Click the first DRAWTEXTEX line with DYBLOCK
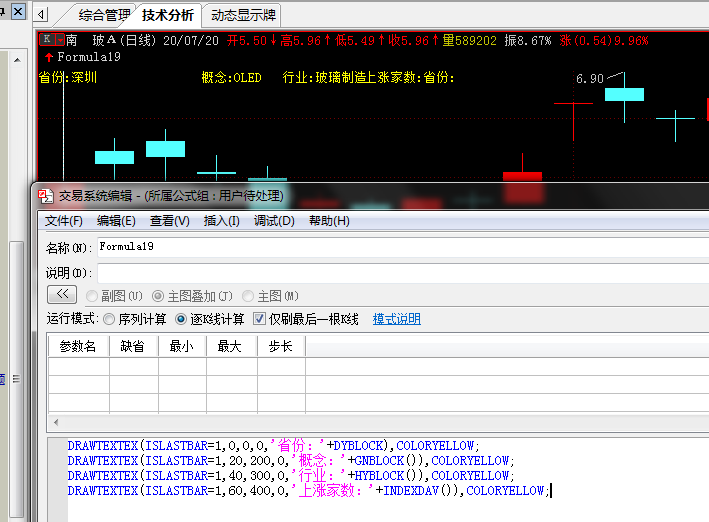Viewport: 709px width, 522px height. (x=273, y=446)
